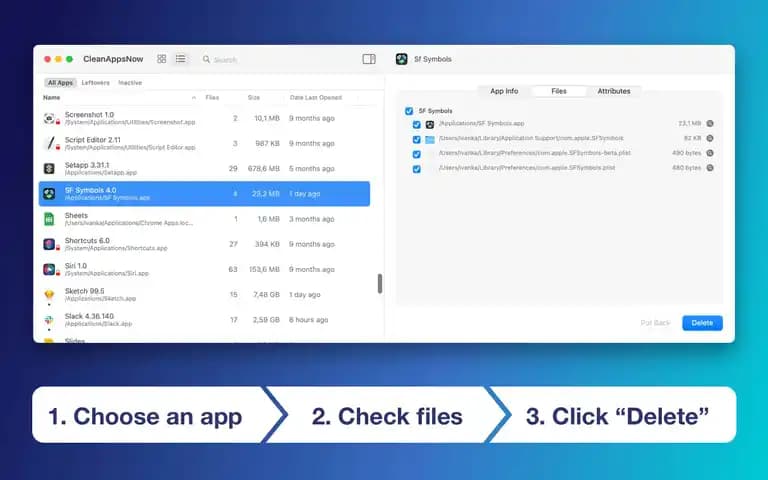The image size is (768, 480).
Task: Select Script Editor 2.11 row
Action: 204,144
